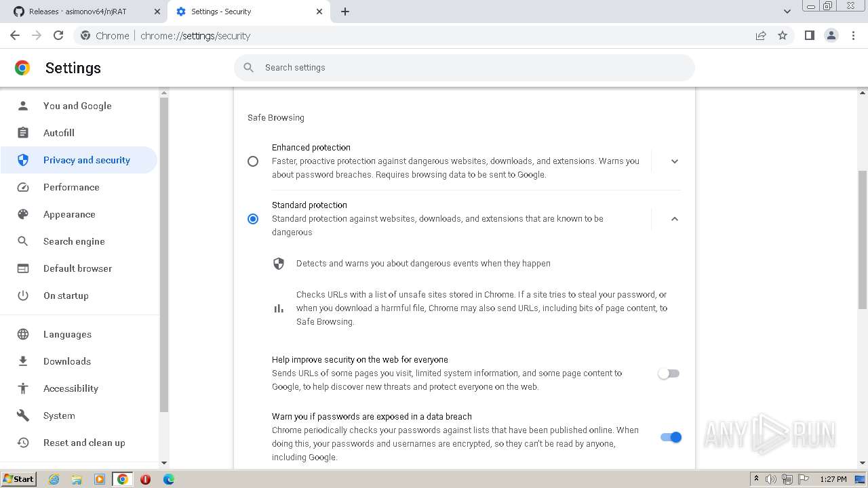Toggle the browser side panel
The image size is (868, 488).
point(809,35)
